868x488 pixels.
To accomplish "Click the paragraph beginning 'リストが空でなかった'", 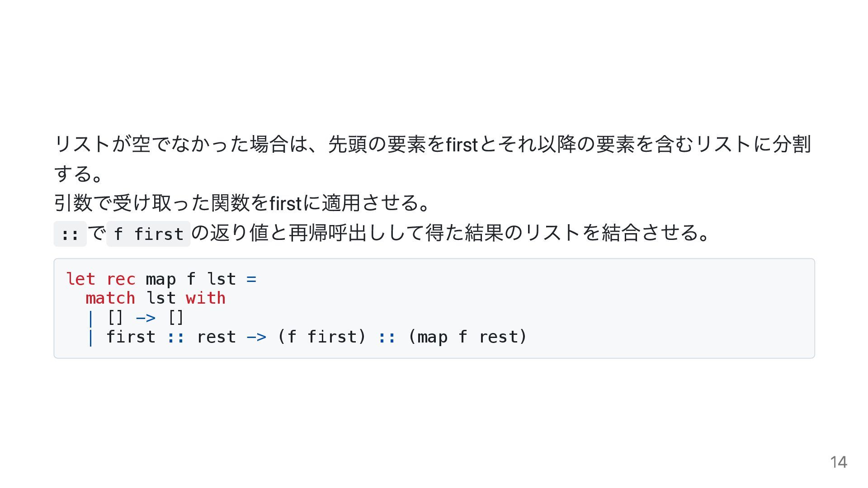I will 433,159.
